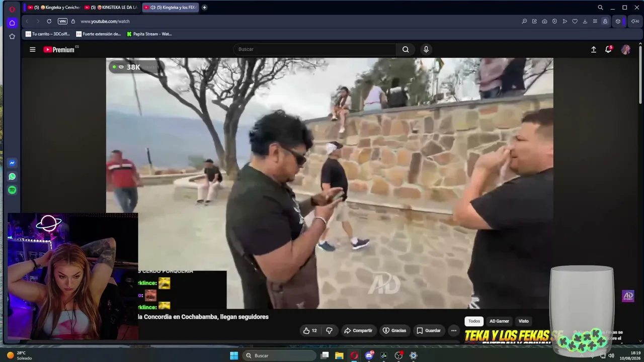Open the Opera main menu logo
Image resolution: width=644 pixels, height=362 pixels.
click(x=12, y=9)
